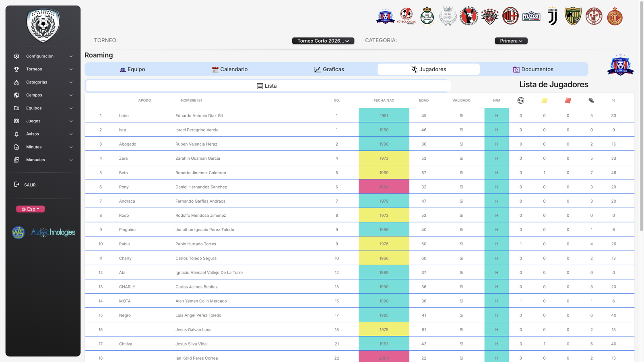Expand the Categorias menu chevron

[x=71, y=82]
